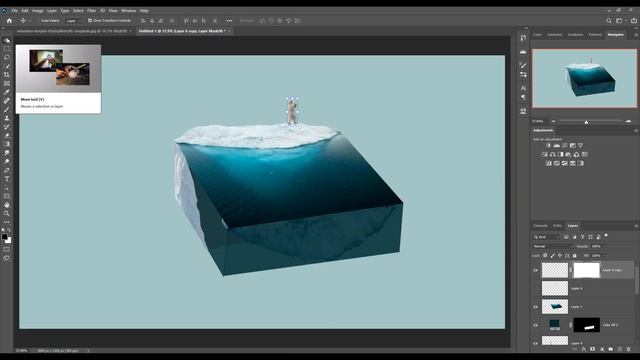640x360 pixels.
Task: Open the Layers panel flyout menu
Action: 636,226
